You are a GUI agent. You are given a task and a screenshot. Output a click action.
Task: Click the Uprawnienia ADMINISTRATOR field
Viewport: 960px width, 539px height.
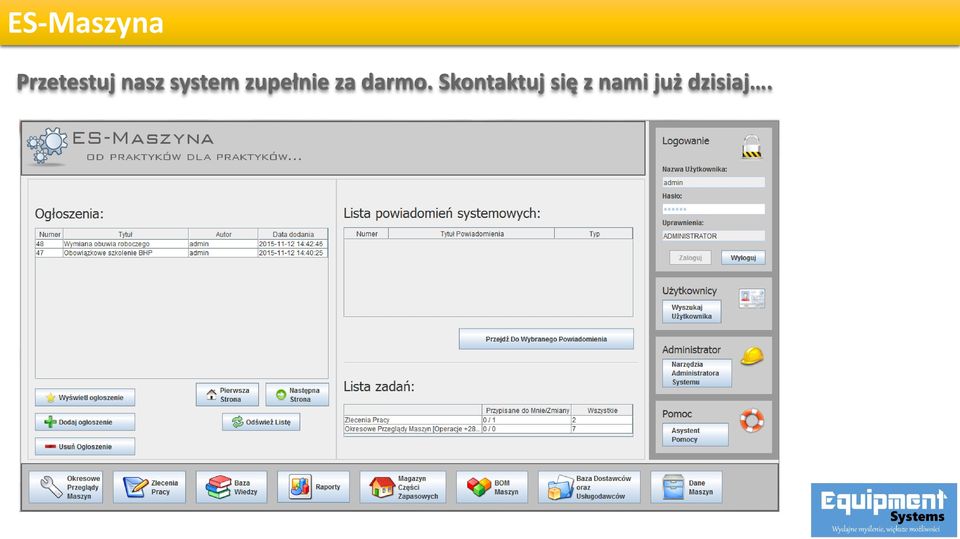click(x=713, y=236)
